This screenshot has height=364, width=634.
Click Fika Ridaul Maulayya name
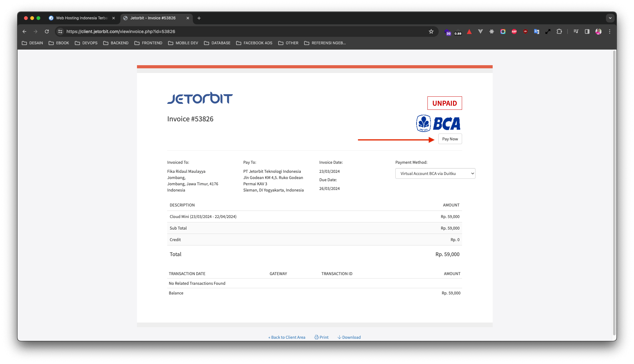(186, 171)
